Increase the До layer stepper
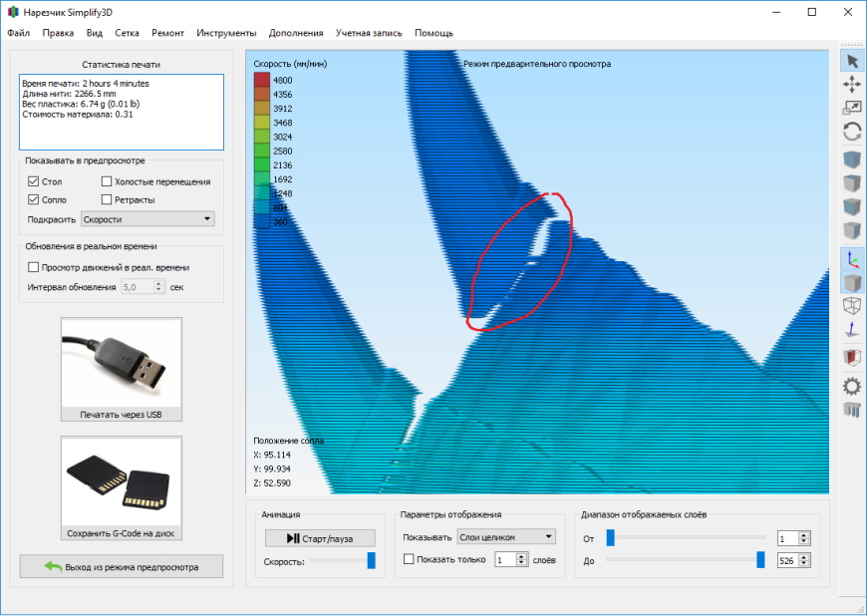Screen dimensions: 867x616 (804, 557)
